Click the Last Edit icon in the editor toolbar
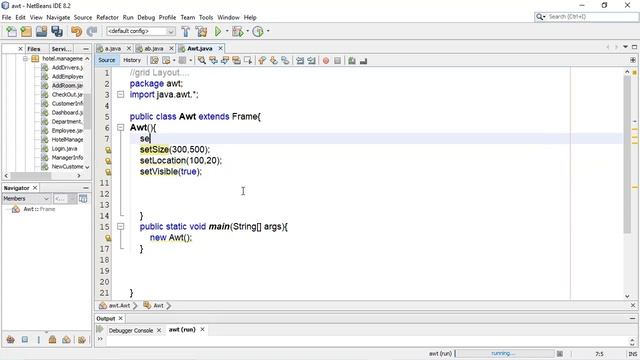 [x=154, y=60]
